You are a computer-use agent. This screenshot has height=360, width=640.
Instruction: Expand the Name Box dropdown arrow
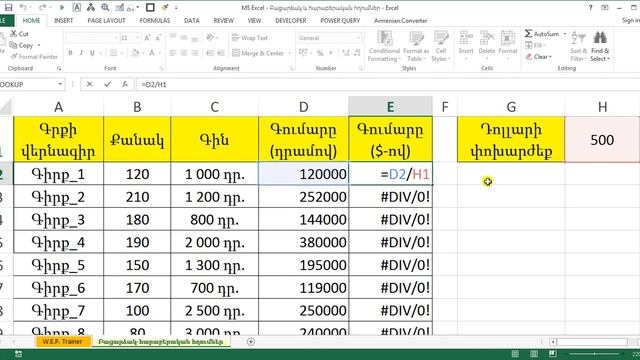coord(60,84)
